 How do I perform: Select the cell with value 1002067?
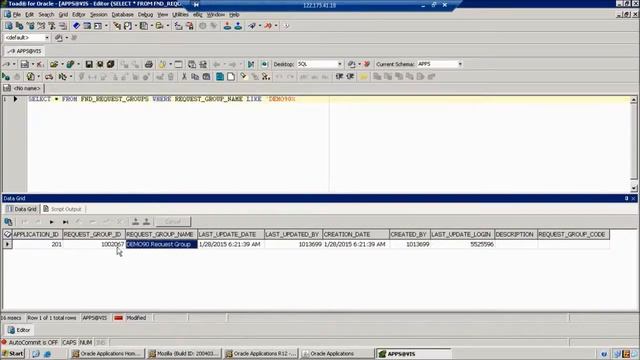pyautogui.click(x=93, y=244)
